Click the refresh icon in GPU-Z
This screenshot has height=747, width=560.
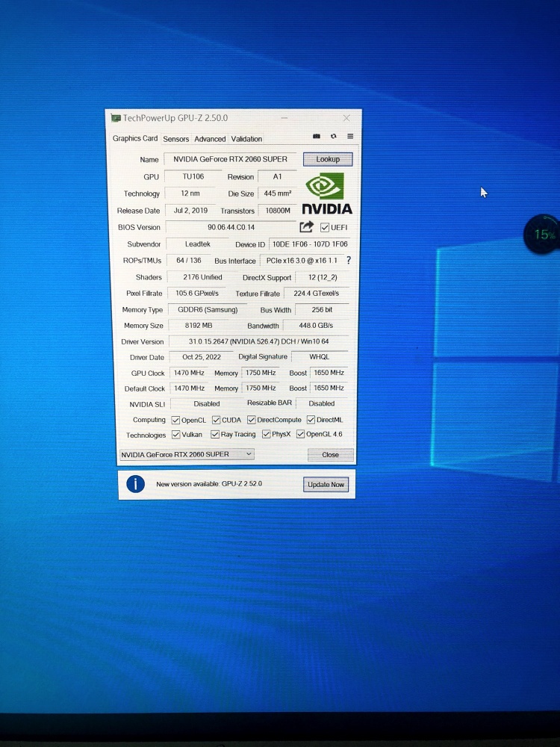pyautogui.click(x=333, y=137)
